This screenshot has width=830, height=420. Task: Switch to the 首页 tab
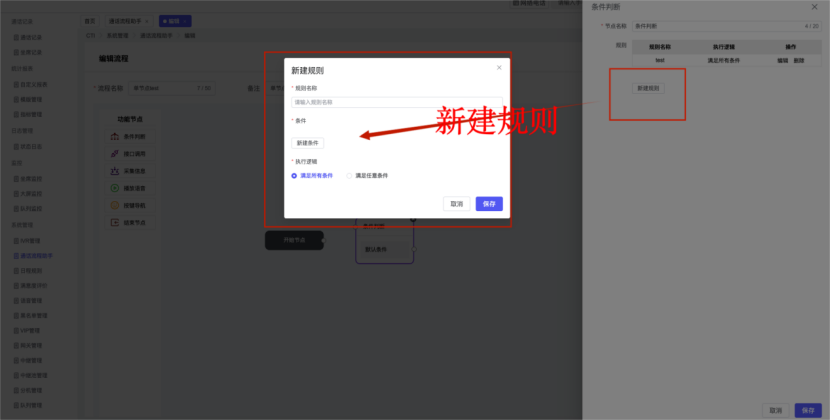pos(90,20)
